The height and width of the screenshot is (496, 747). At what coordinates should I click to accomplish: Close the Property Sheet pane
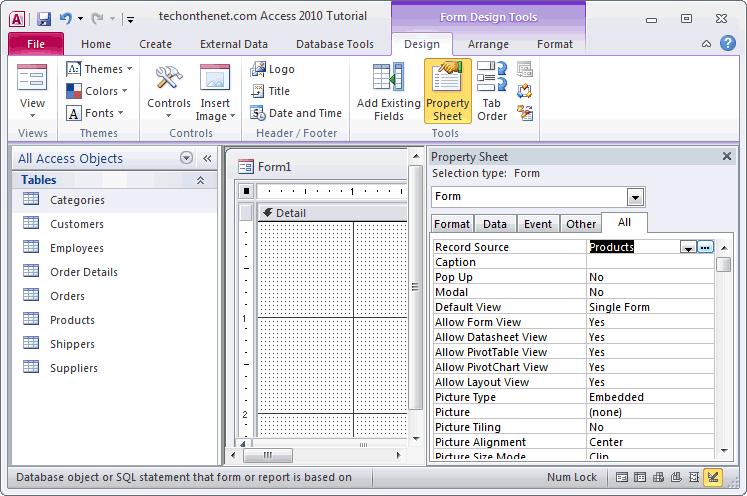pyautogui.click(x=727, y=157)
